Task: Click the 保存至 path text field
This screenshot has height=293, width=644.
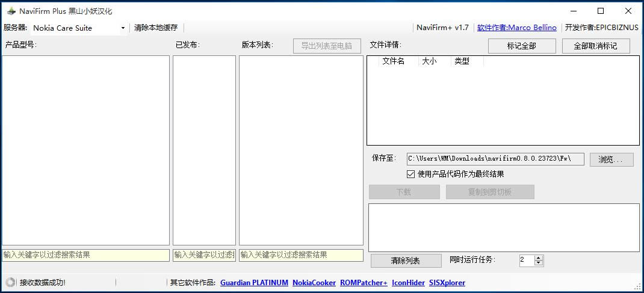Action: [x=495, y=159]
